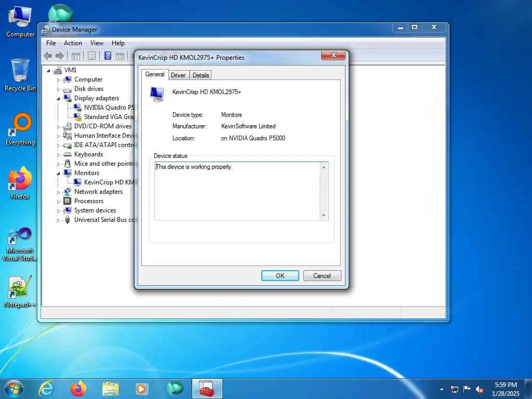Click the 'KevinSoftware Limited' manufacturer value
The image size is (532, 399).
248,126
